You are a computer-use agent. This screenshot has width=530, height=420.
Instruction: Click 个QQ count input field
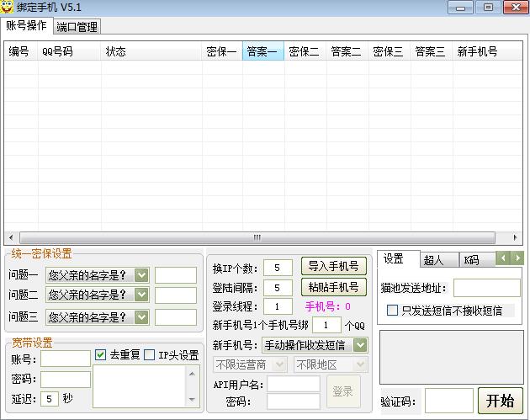click(326, 326)
